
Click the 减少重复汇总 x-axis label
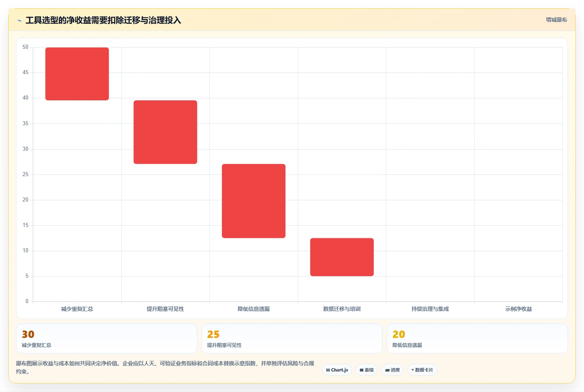77,309
